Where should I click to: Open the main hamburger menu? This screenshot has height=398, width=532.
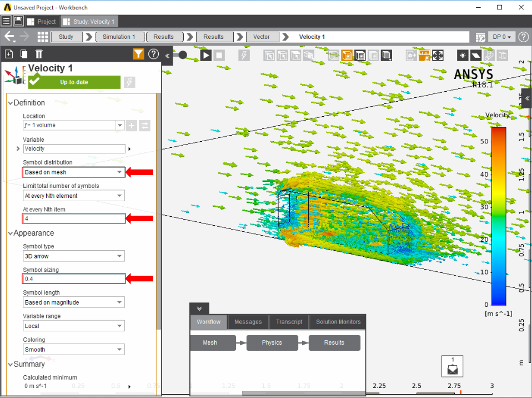pos(6,21)
